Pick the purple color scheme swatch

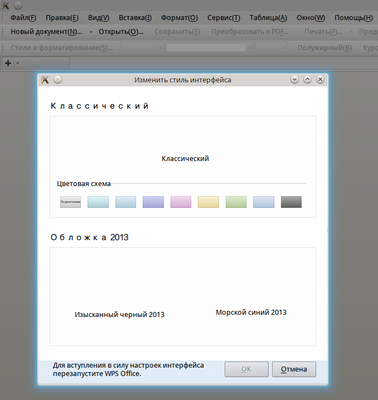pyautogui.click(x=153, y=202)
